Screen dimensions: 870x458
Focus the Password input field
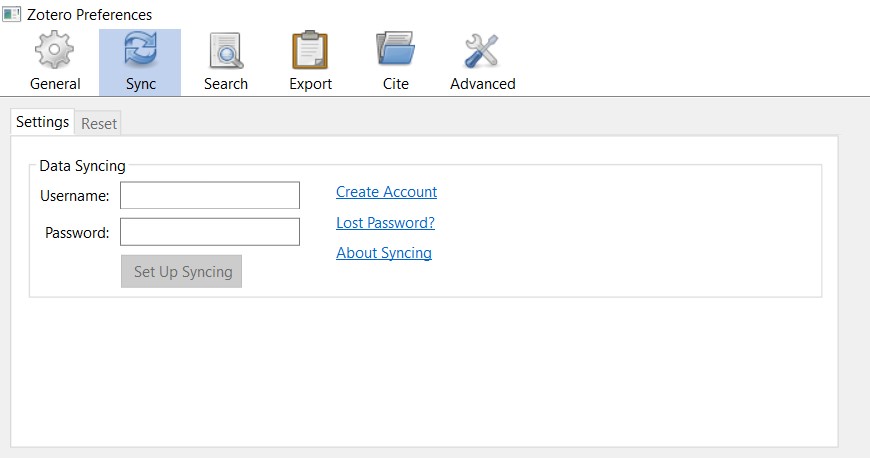[x=210, y=232]
